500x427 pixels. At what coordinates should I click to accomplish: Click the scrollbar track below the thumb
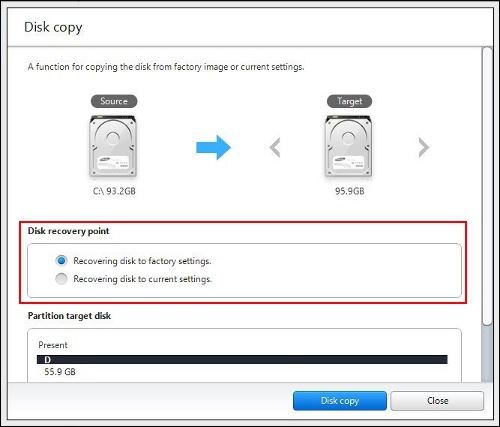coord(487,353)
